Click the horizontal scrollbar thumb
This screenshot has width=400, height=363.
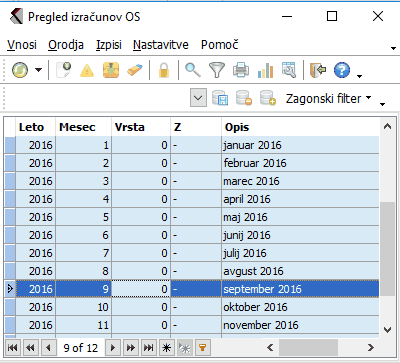pyautogui.click(x=309, y=348)
